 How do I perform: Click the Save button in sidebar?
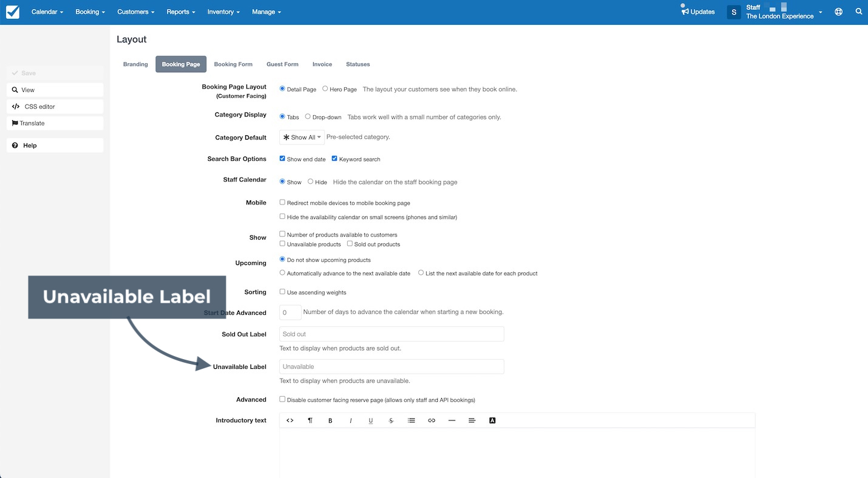tap(55, 73)
